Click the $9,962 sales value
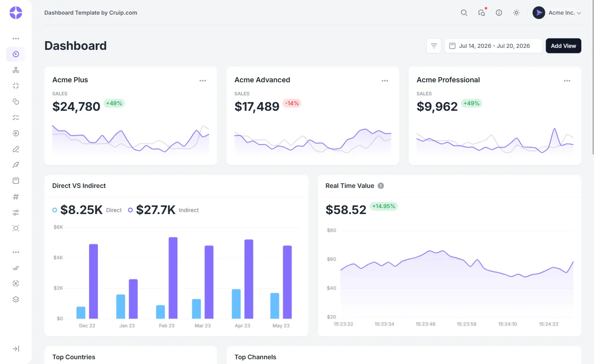 437,106
